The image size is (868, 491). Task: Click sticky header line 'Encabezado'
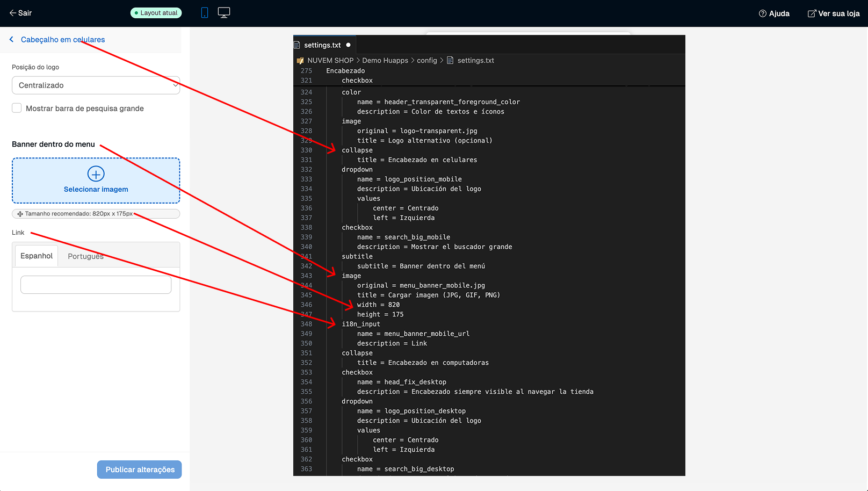(x=345, y=70)
